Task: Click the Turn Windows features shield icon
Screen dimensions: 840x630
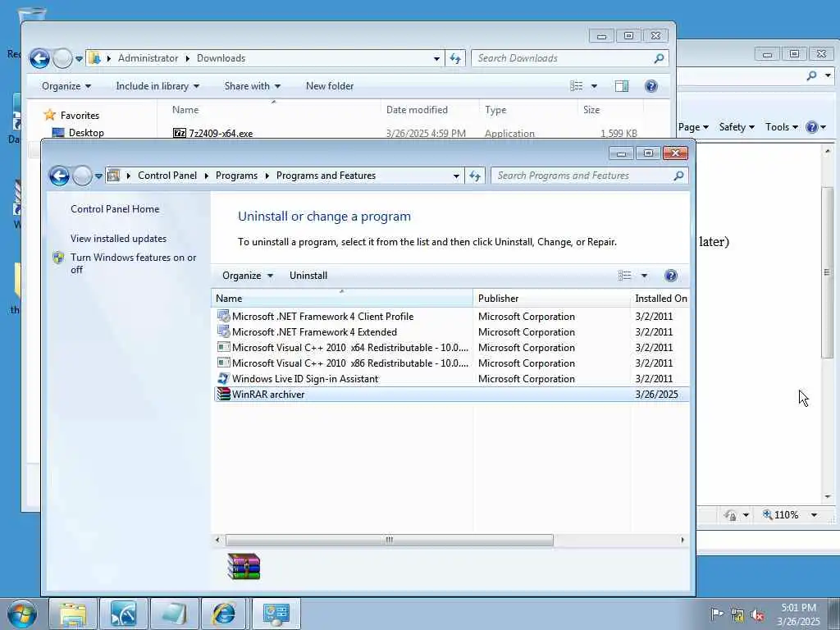Action: (x=58, y=258)
